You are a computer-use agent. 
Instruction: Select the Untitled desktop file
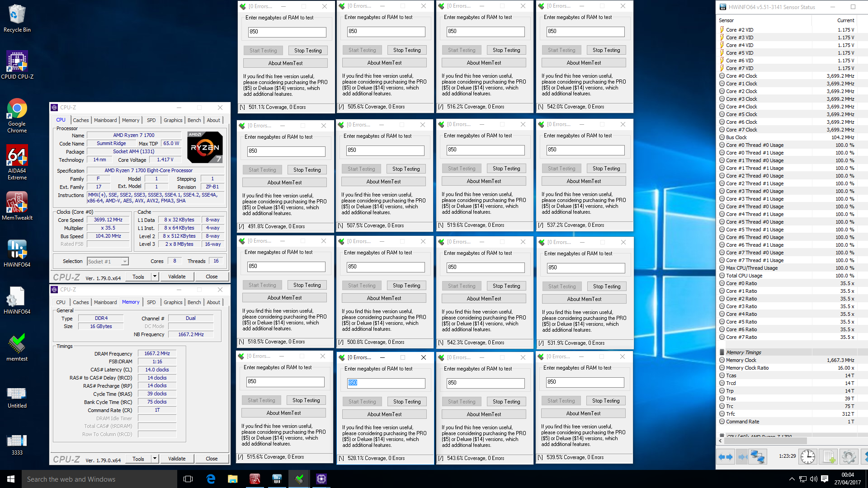pyautogui.click(x=17, y=398)
